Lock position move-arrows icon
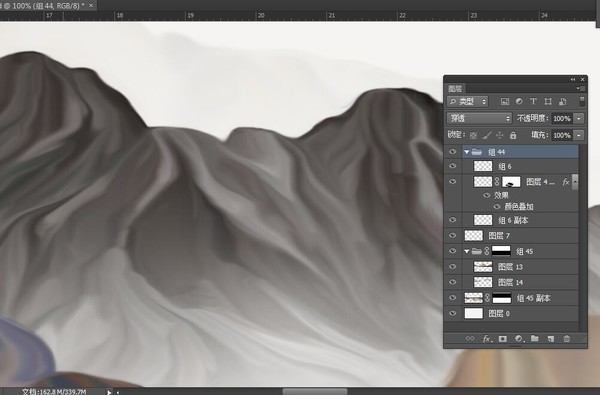The image size is (600, 395). click(x=500, y=135)
